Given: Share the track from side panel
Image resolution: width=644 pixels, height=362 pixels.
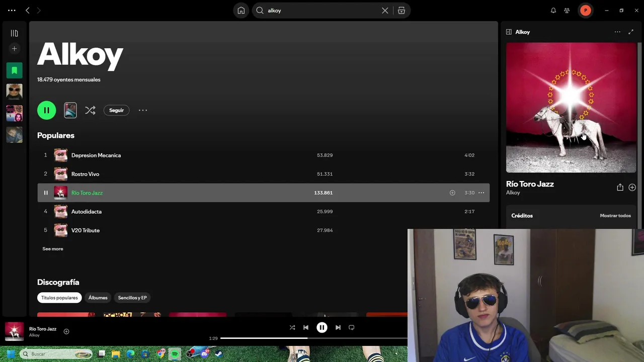Looking at the screenshot, I should click(620, 187).
